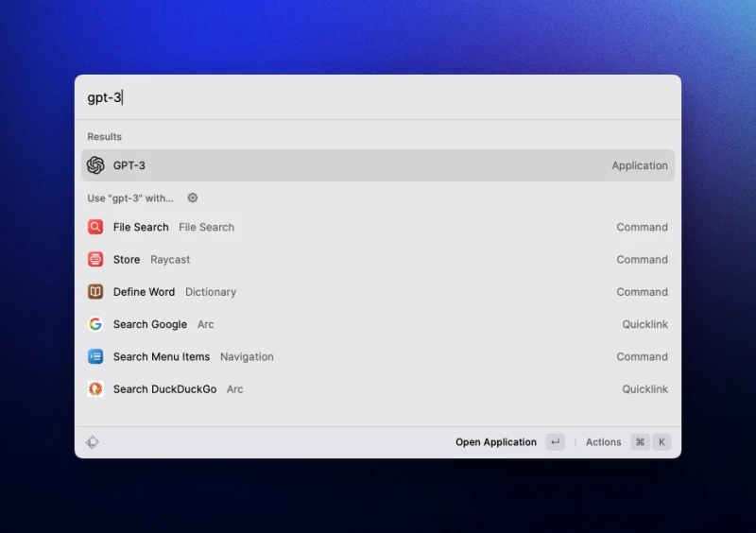This screenshot has height=533, width=756.
Task: Select Search DuckDuckGo quicklink label
Action: pyautogui.click(x=164, y=388)
